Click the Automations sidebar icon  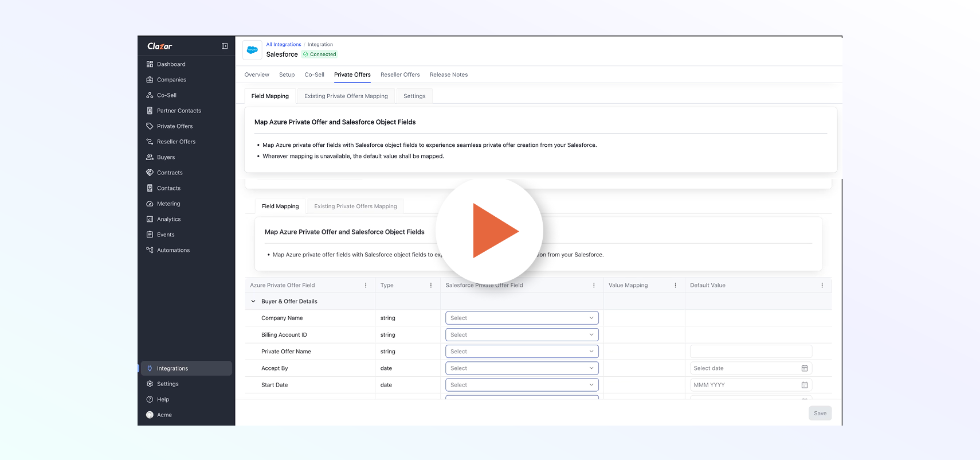pyautogui.click(x=150, y=250)
